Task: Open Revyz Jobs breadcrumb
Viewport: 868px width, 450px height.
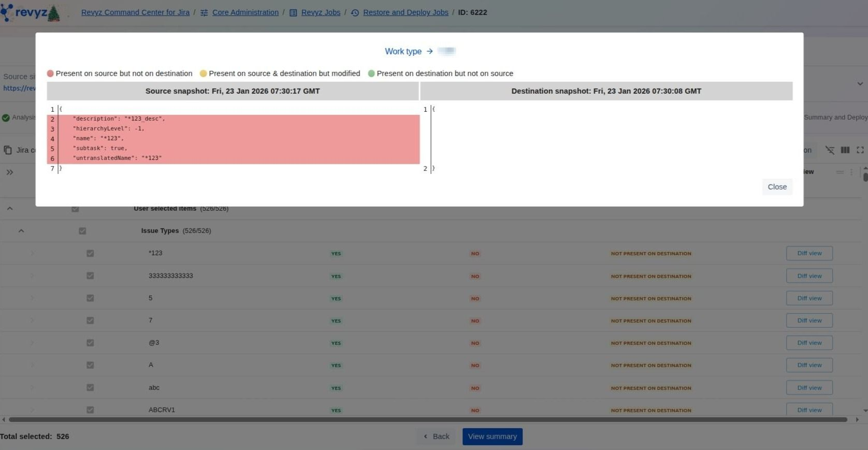Action: tap(321, 12)
